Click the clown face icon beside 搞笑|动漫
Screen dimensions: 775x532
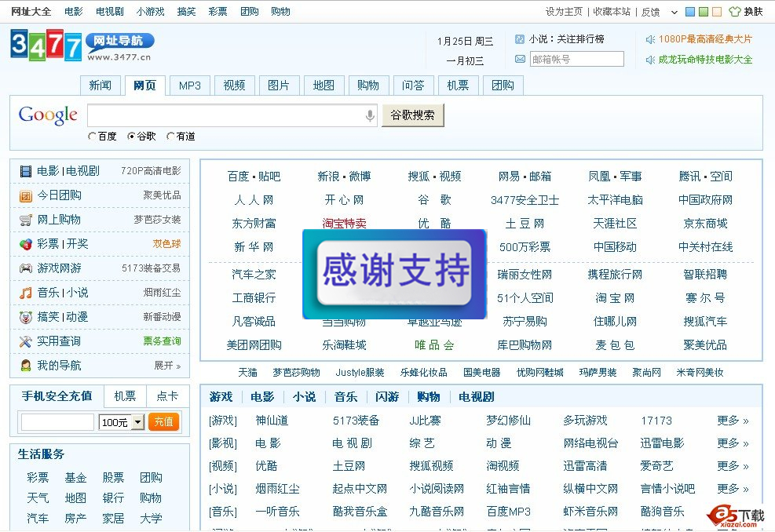pyautogui.click(x=26, y=317)
